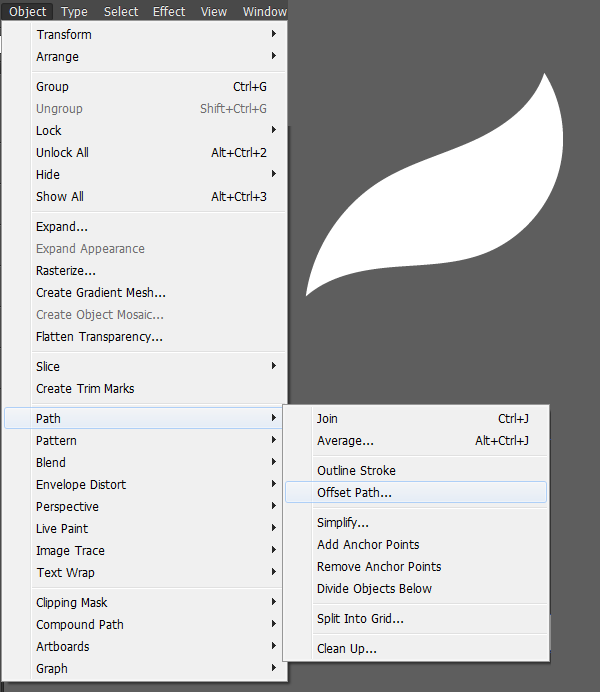This screenshot has width=600, height=692.
Task: Select Create Gradient Mesh
Action: pyautogui.click(x=101, y=293)
